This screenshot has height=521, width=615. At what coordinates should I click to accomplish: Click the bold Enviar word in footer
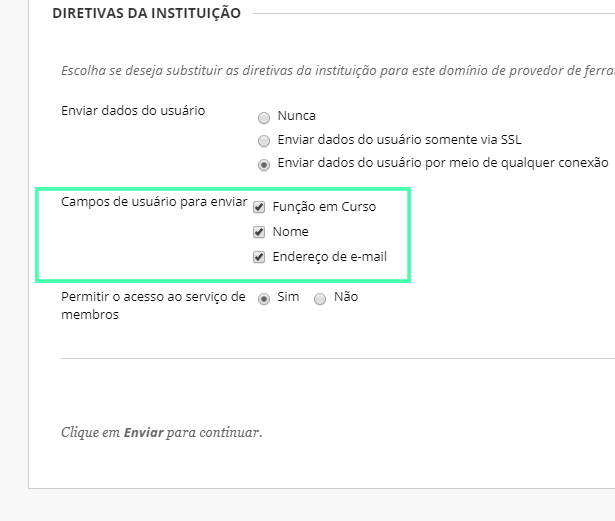point(144,432)
